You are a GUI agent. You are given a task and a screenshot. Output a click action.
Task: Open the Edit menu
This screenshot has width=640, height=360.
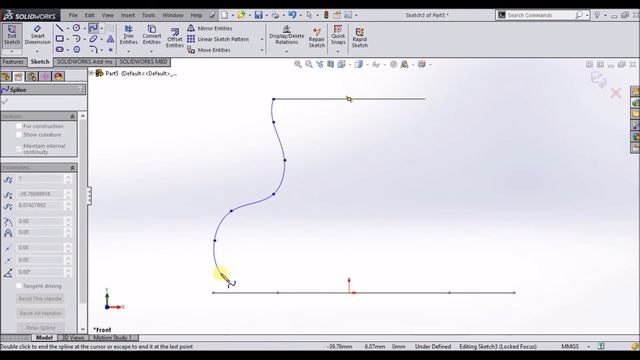(90, 15)
